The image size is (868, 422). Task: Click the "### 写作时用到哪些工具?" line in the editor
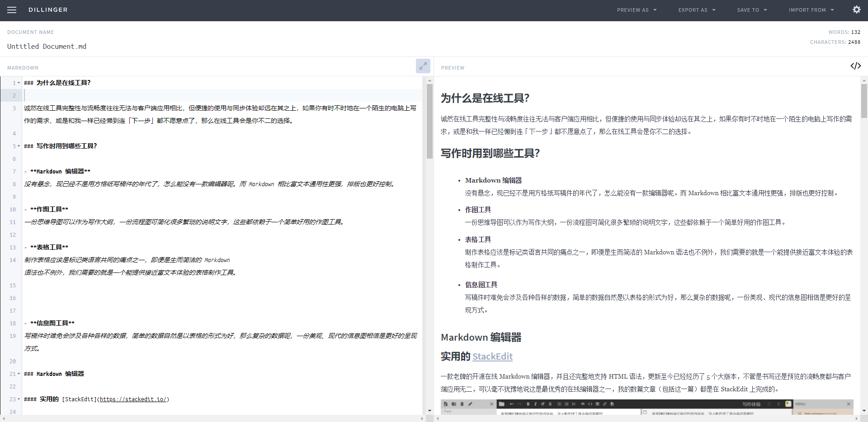pyautogui.click(x=61, y=146)
